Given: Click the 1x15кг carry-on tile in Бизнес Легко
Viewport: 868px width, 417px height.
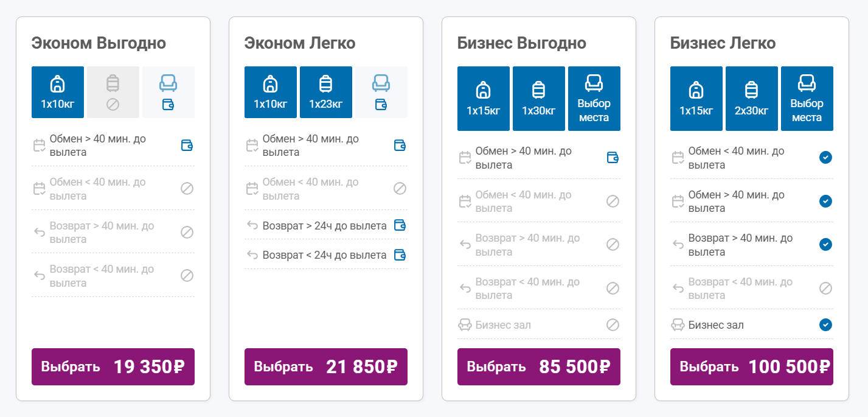Looking at the screenshot, I should coord(696,99).
